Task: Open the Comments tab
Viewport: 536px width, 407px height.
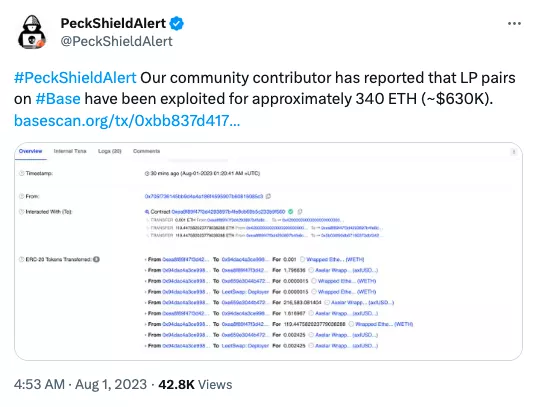Action: point(146,151)
